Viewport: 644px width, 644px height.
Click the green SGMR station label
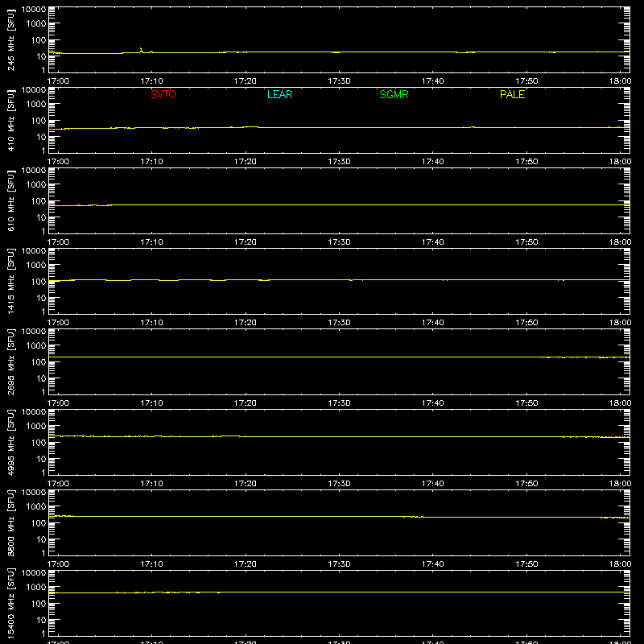(394, 94)
